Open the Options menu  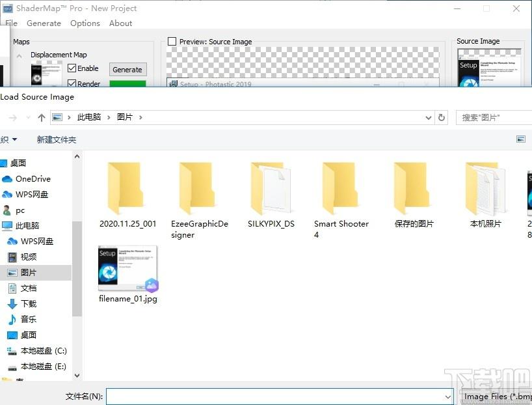click(85, 23)
